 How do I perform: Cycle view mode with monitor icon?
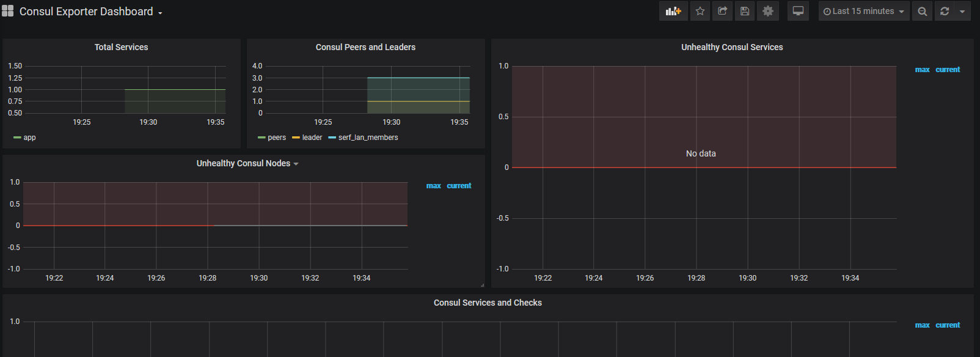pos(798,11)
